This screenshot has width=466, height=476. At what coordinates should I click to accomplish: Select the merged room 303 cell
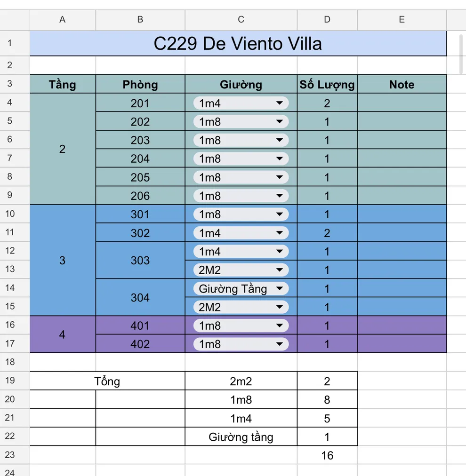(x=140, y=261)
